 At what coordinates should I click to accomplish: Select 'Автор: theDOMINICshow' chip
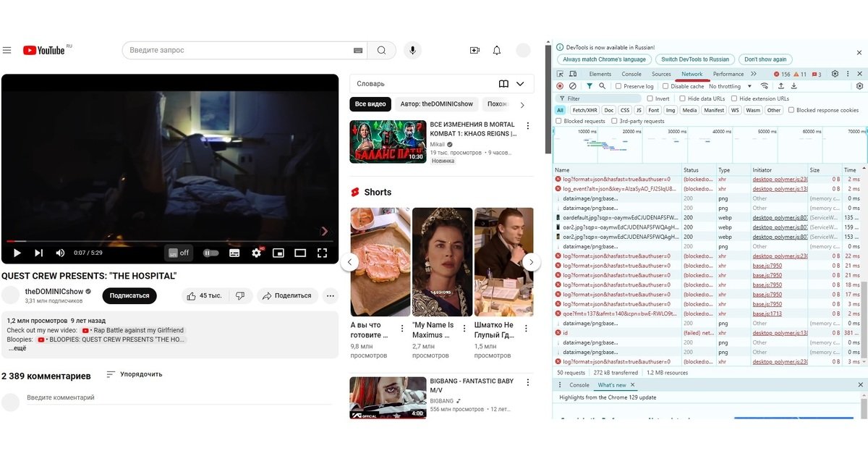coord(437,104)
